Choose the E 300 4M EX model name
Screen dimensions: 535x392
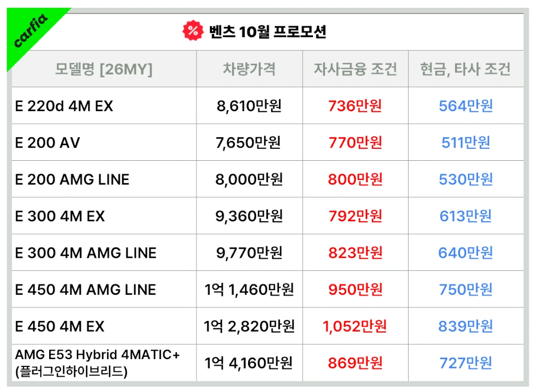[60, 216]
